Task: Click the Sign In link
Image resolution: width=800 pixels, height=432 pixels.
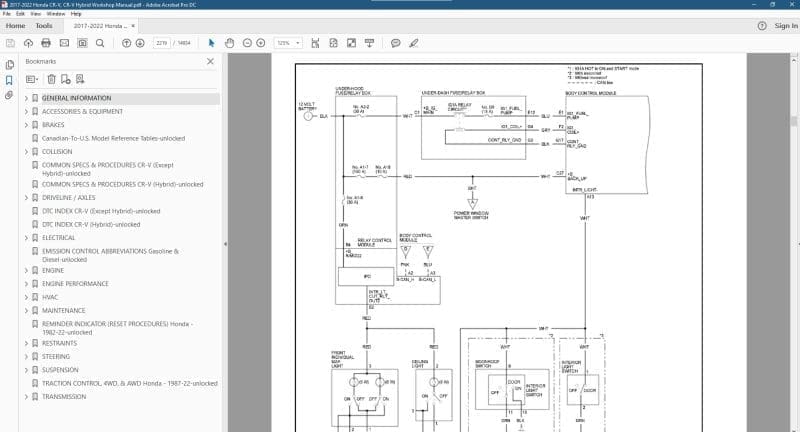Action: coord(786,26)
